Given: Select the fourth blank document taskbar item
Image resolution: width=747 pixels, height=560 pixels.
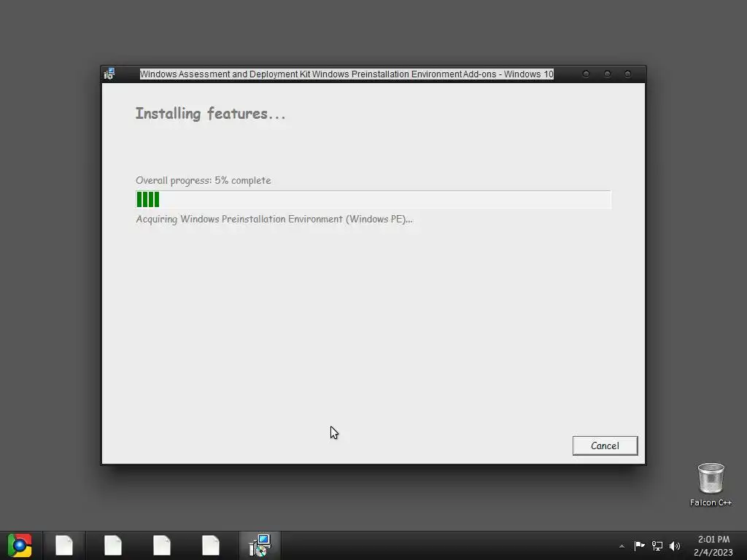Looking at the screenshot, I should (211, 545).
